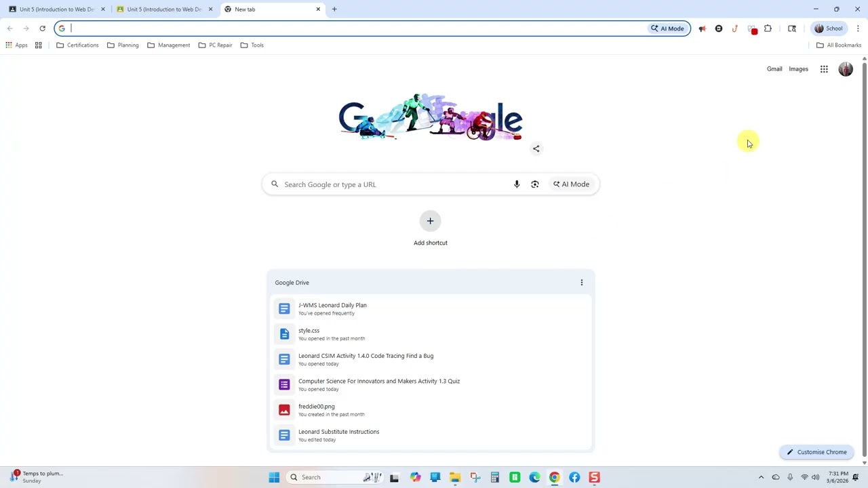The image size is (868, 488).
Task: Open the All Bookmarks folder
Action: click(x=839, y=45)
